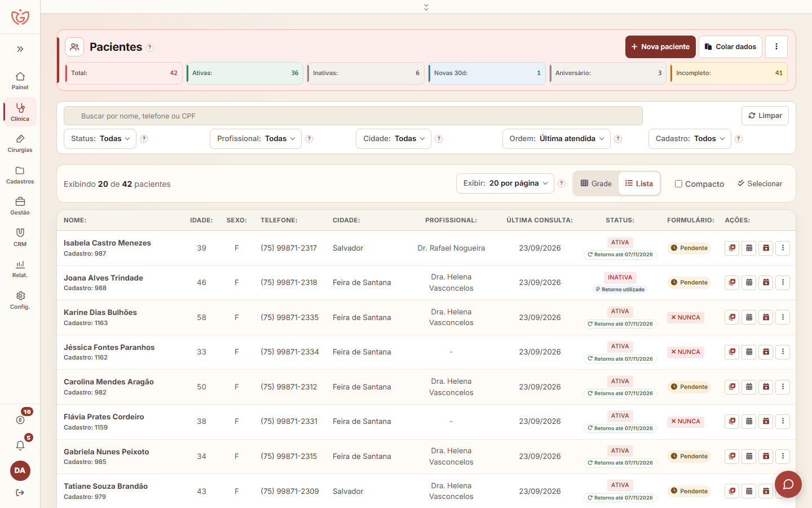
Task: Click the logout icon in the sidebar
Action: 20,493
